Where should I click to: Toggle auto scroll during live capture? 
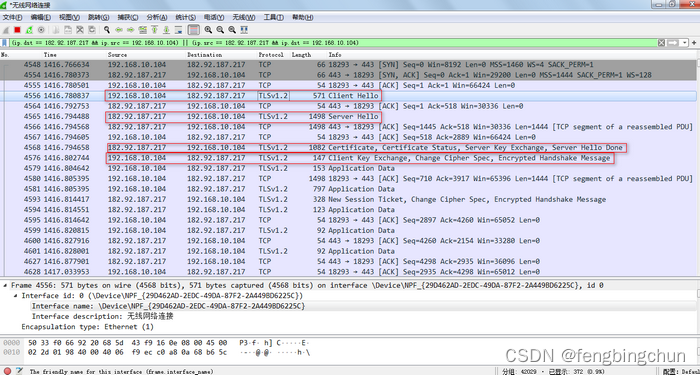tap(178, 30)
